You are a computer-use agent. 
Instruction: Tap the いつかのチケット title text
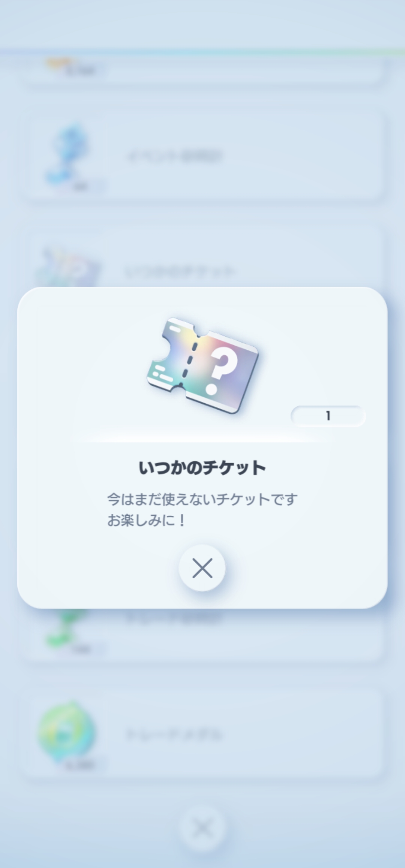point(202,468)
